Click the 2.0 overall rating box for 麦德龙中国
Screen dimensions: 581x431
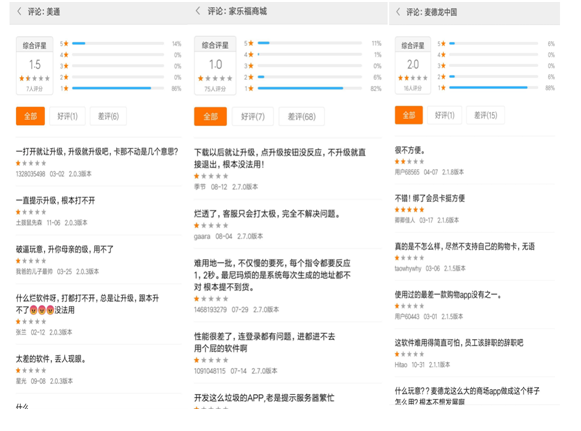(x=413, y=65)
